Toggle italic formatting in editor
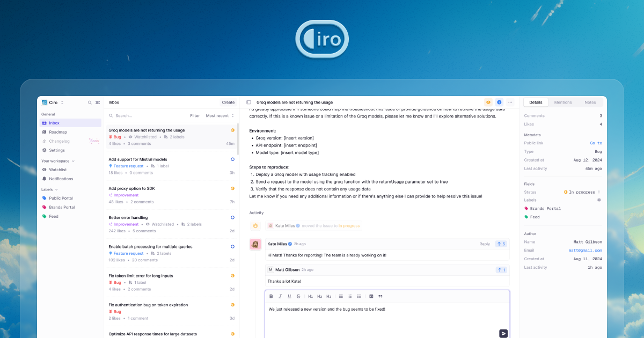This screenshot has width=644, height=338. click(280, 296)
